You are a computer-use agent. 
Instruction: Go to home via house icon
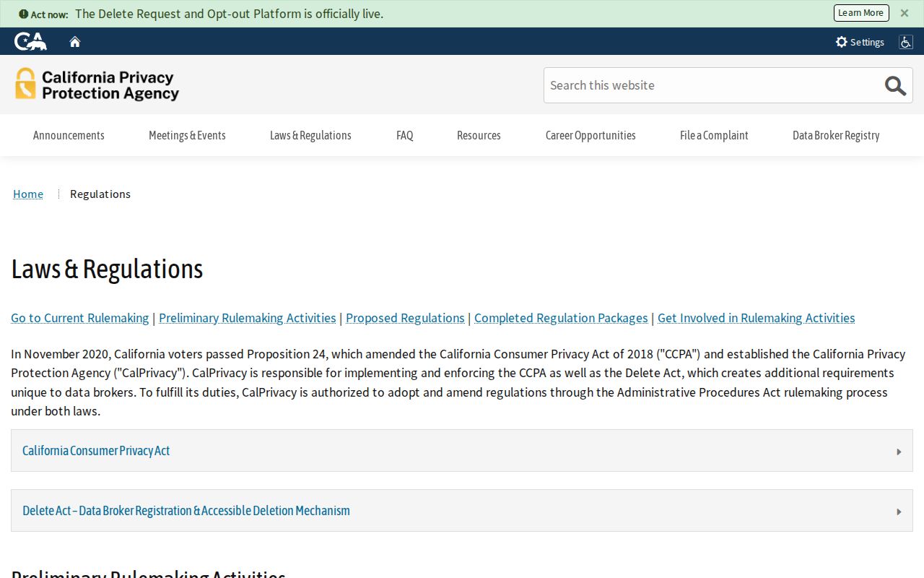tap(75, 42)
